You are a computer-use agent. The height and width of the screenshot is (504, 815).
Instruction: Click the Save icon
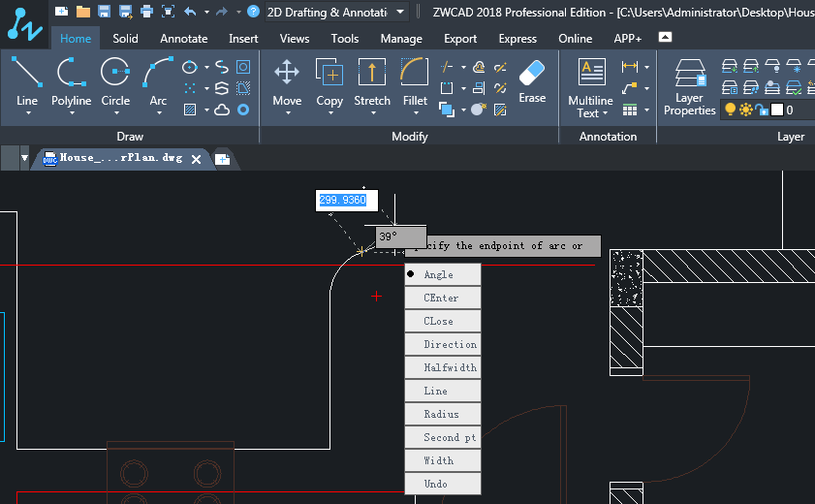point(104,11)
